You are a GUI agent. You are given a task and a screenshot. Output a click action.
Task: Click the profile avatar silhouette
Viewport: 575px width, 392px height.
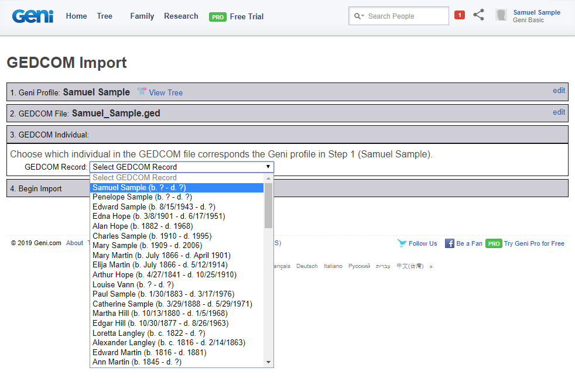501,15
